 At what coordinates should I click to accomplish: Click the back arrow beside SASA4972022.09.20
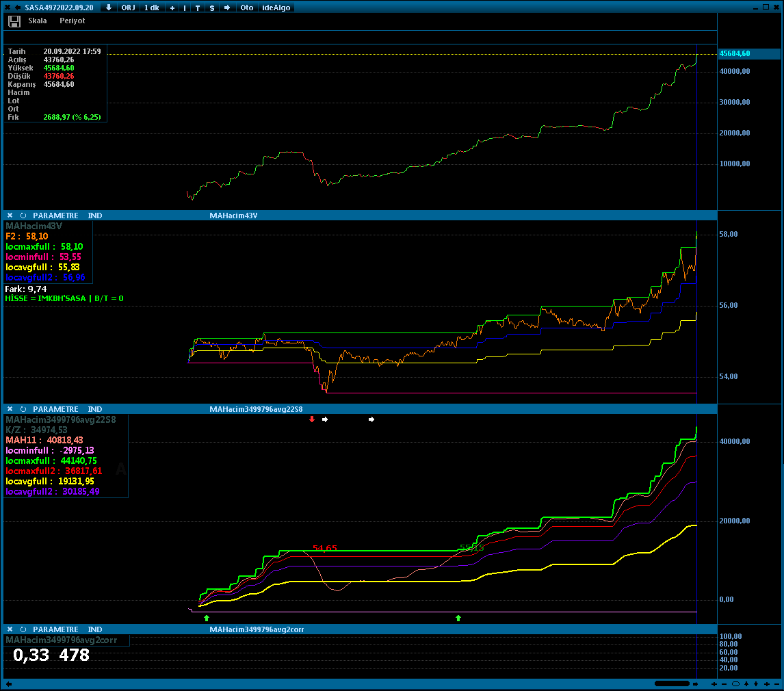18,8
